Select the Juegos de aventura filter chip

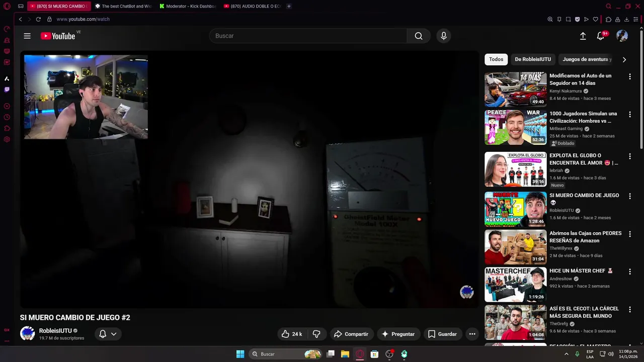pos(587,59)
